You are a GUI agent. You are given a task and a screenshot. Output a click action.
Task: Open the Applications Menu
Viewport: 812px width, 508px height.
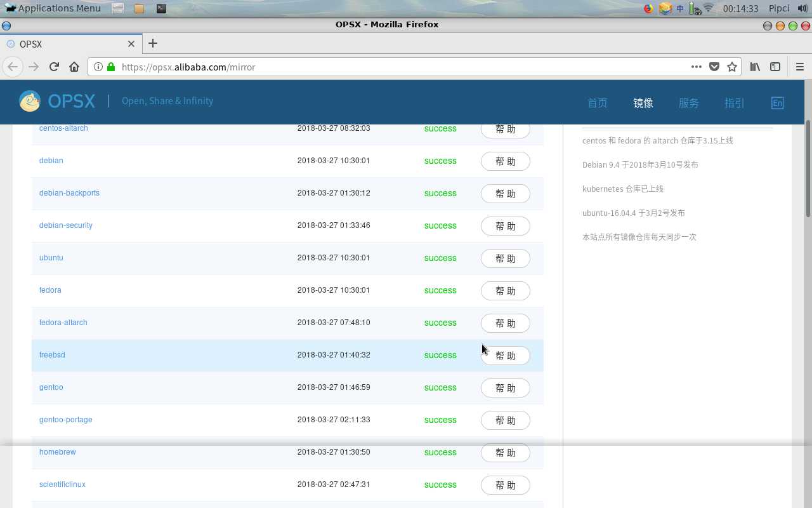tap(53, 8)
